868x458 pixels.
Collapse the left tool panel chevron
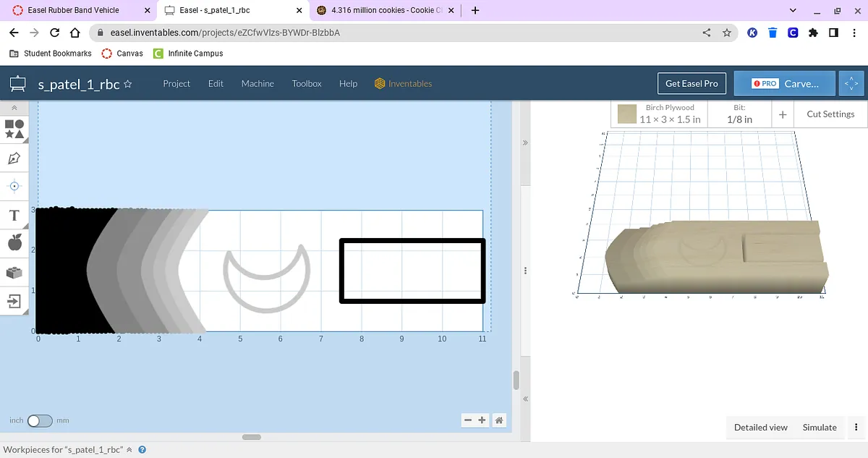coord(14,107)
